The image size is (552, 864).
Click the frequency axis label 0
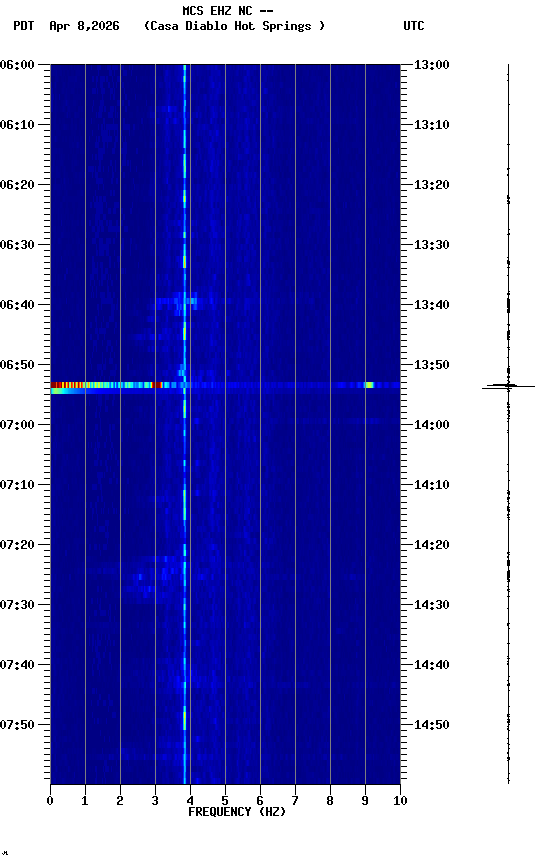(x=50, y=801)
